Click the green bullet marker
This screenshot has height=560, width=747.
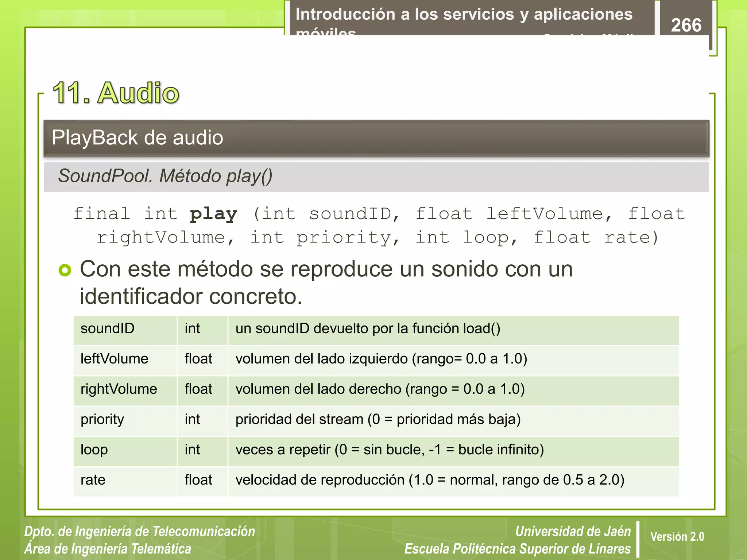pos(65,270)
